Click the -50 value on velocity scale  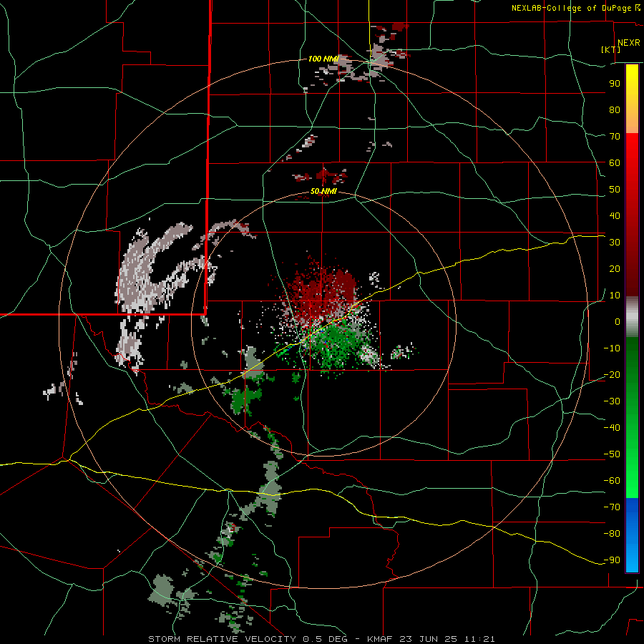coord(612,454)
